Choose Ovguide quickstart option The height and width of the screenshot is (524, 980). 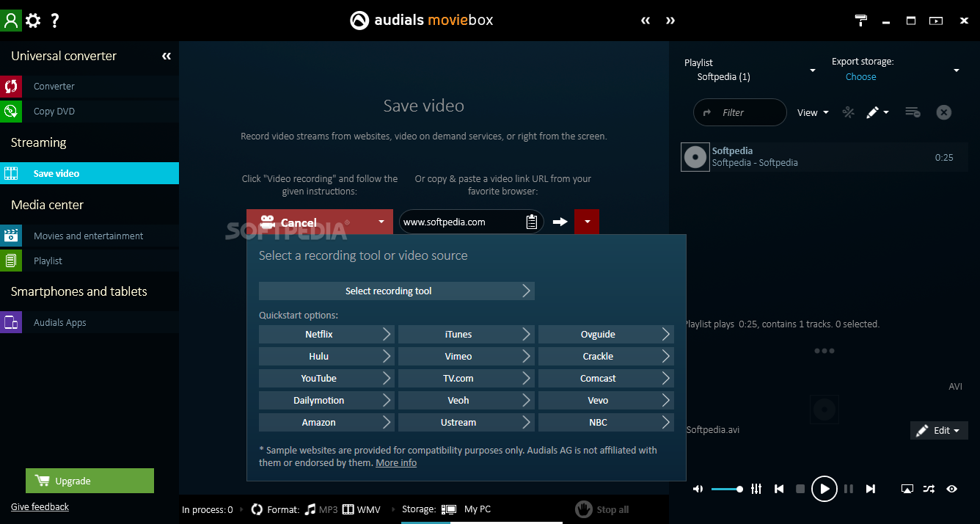click(x=606, y=334)
